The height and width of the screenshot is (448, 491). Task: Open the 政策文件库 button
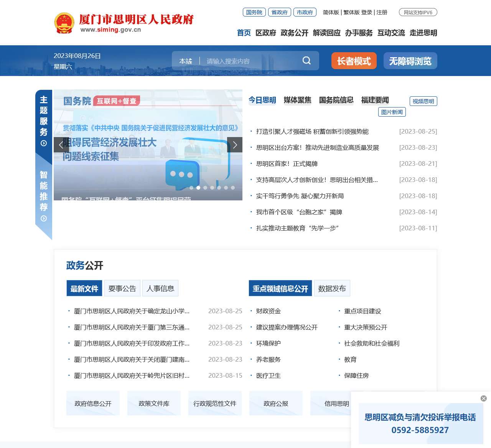click(154, 403)
